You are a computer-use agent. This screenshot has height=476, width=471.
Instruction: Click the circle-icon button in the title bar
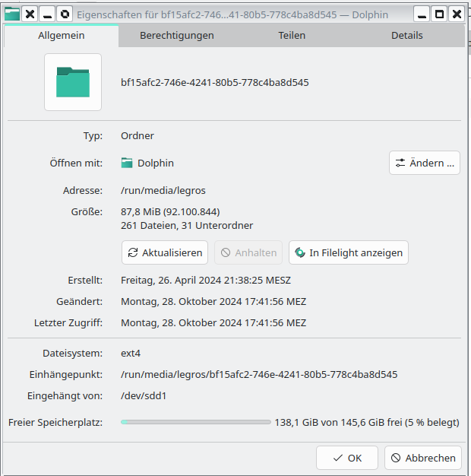pyautogui.click(x=65, y=14)
